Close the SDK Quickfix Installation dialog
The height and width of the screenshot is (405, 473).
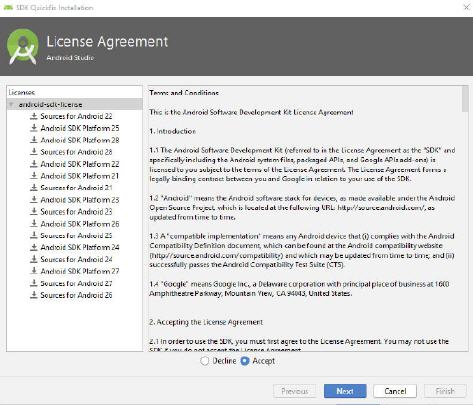click(x=466, y=7)
